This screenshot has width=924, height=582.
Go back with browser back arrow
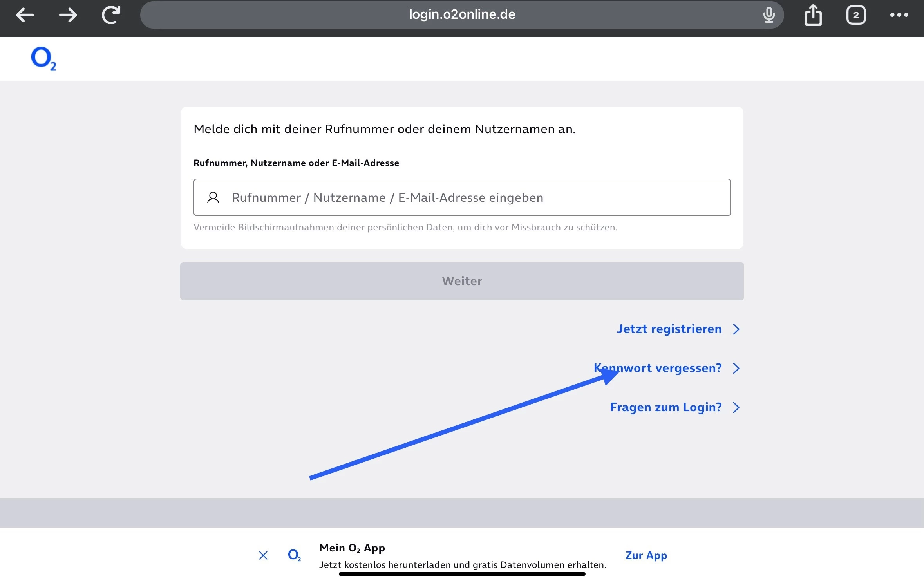25,16
